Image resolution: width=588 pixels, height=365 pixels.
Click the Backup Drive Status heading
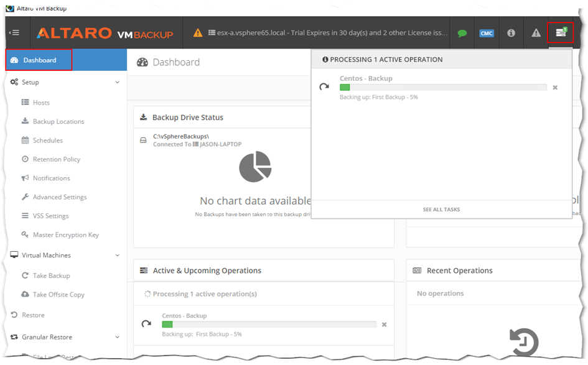pyautogui.click(x=187, y=118)
